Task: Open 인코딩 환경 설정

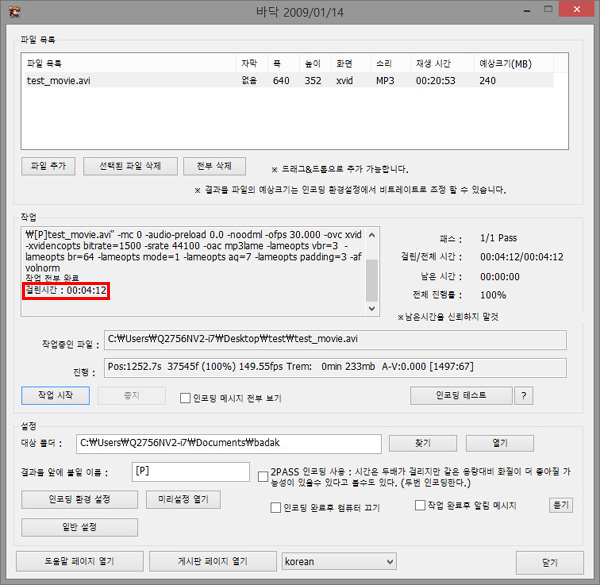Action: pos(79,499)
